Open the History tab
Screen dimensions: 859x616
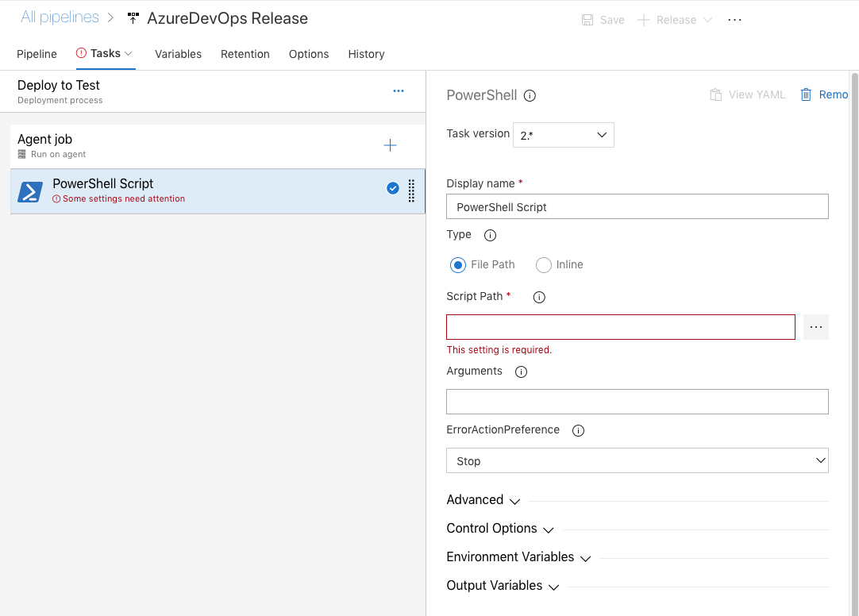point(366,54)
